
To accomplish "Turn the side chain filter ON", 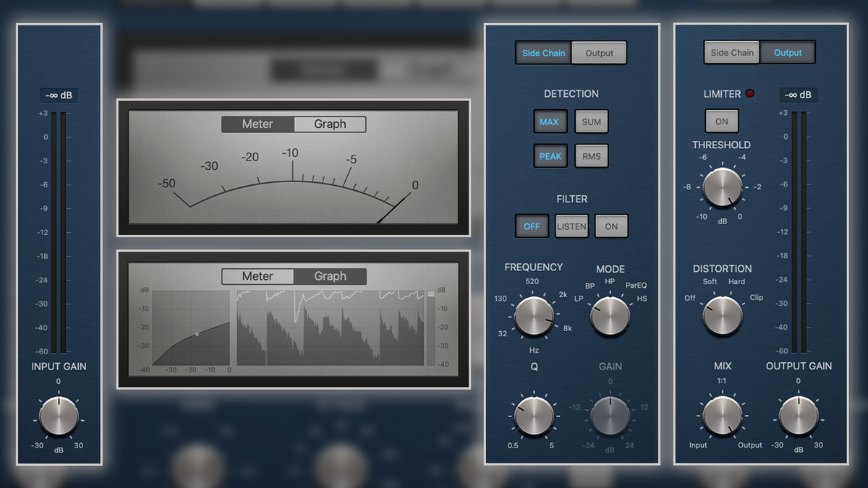I will tap(611, 226).
